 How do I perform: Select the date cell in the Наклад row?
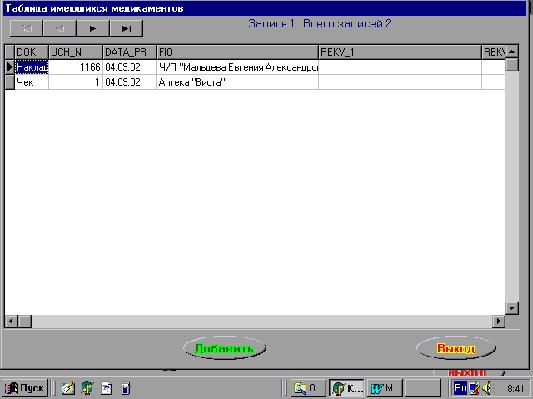(x=130, y=67)
